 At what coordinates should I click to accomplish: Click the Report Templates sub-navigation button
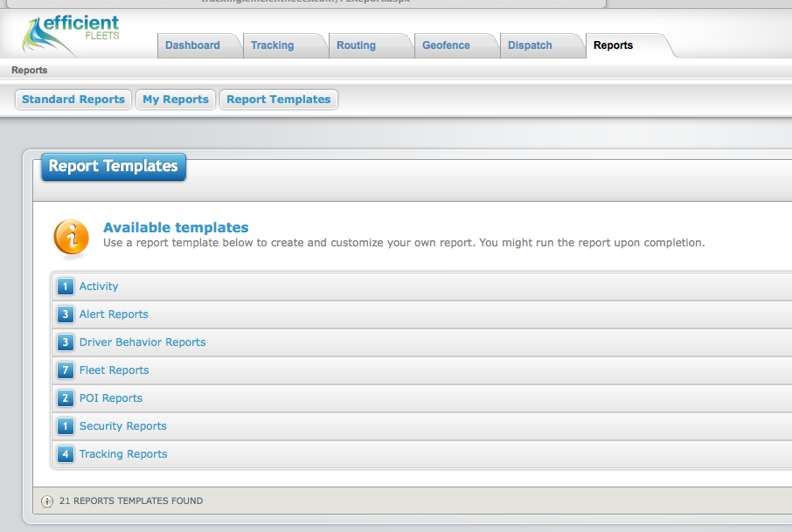(x=279, y=100)
